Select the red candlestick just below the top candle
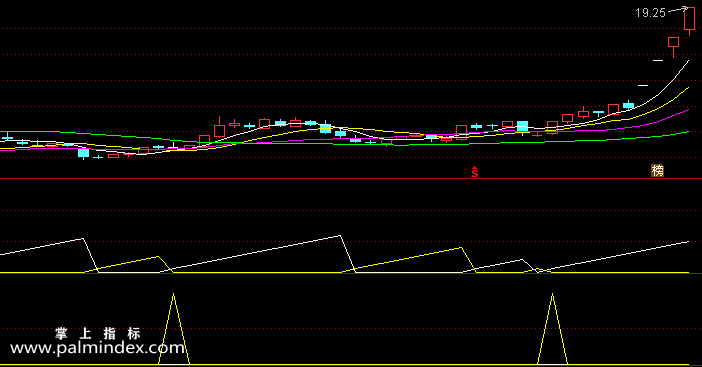The width and height of the screenshot is (702, 367). [673, 45]
